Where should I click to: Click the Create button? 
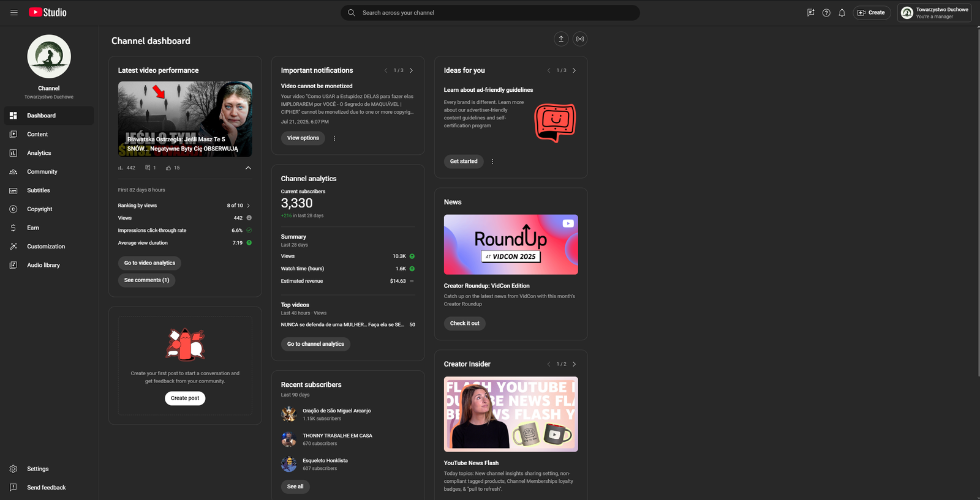tap(871, 12)
